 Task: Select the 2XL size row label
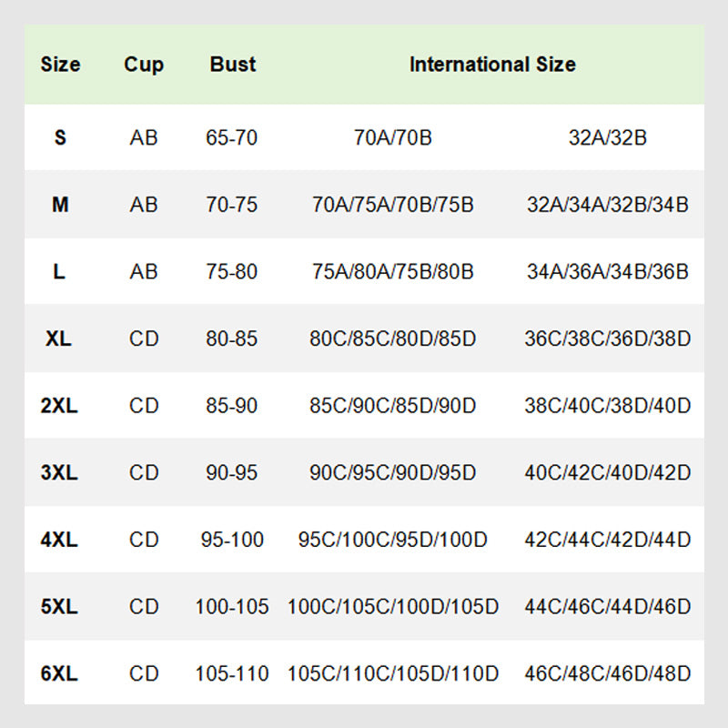tap(60, 406)
